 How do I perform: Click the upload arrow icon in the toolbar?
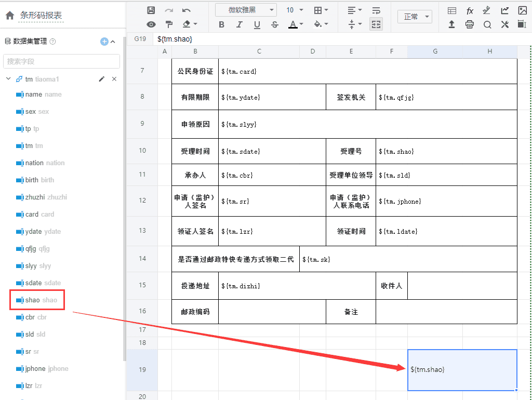451,24
